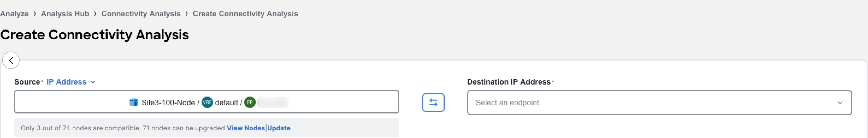Viewport: 868px width, 138px height.
Task: Expand the Destination endpoint dropdown arrow
Action: click(x=840, y=103)
